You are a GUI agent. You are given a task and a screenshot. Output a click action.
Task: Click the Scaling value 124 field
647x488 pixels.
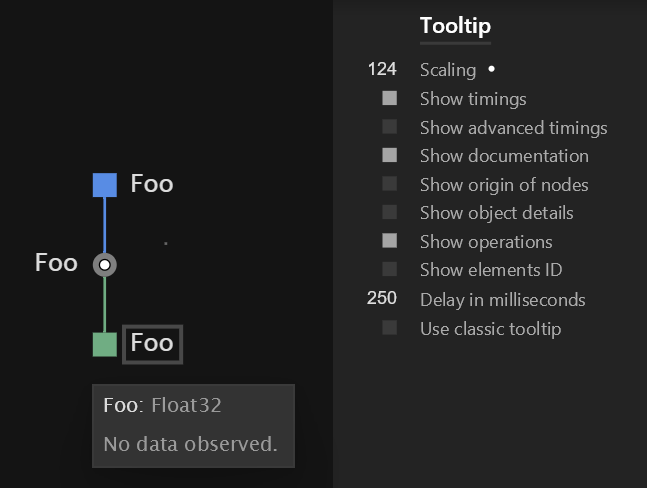click(382, 69)
